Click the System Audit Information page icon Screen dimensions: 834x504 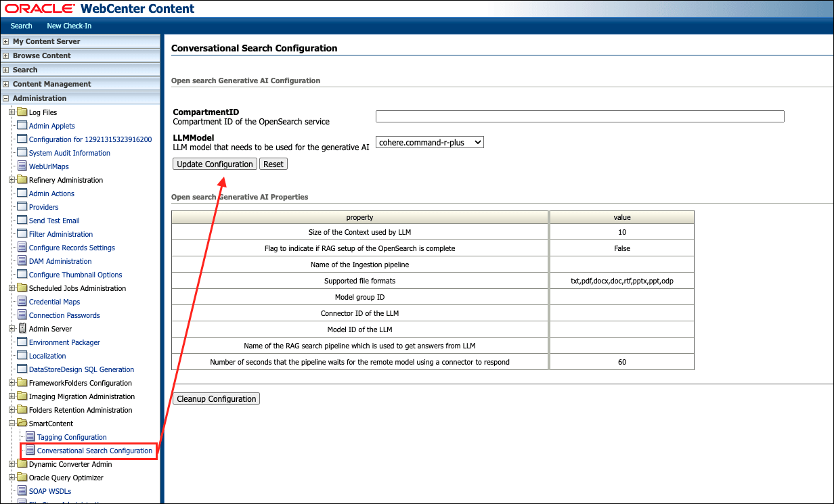(x=22, y=153)
